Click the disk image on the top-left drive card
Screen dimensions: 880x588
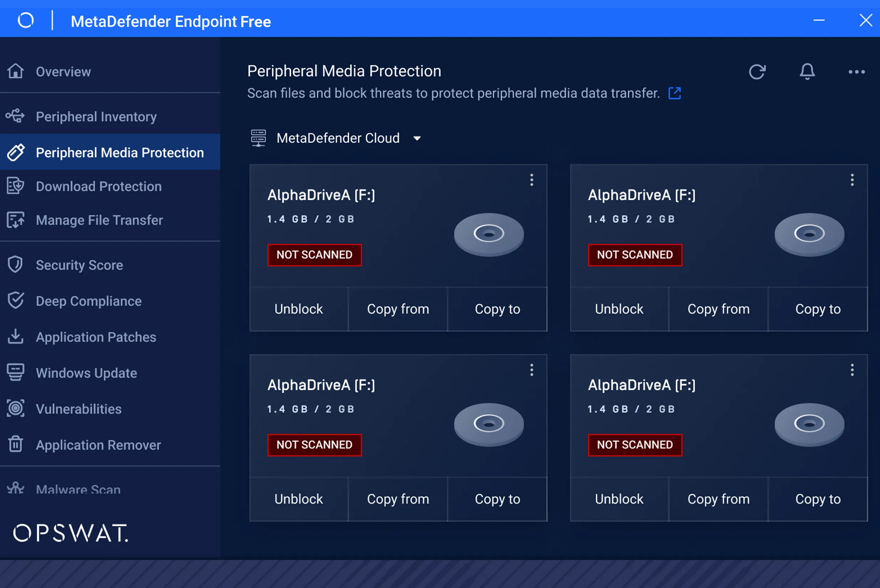pyautogui.click(x=489, y=235)
